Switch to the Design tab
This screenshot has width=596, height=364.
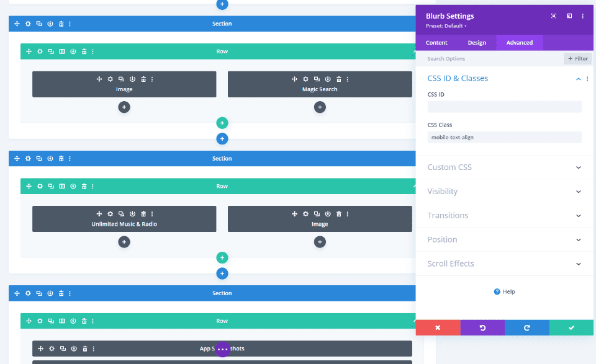point(477,43)
